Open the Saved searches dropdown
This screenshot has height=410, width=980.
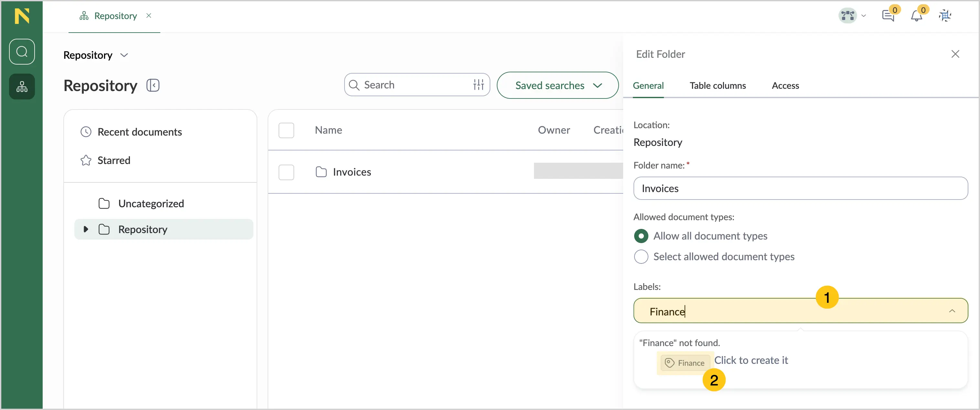click(557, 86)
